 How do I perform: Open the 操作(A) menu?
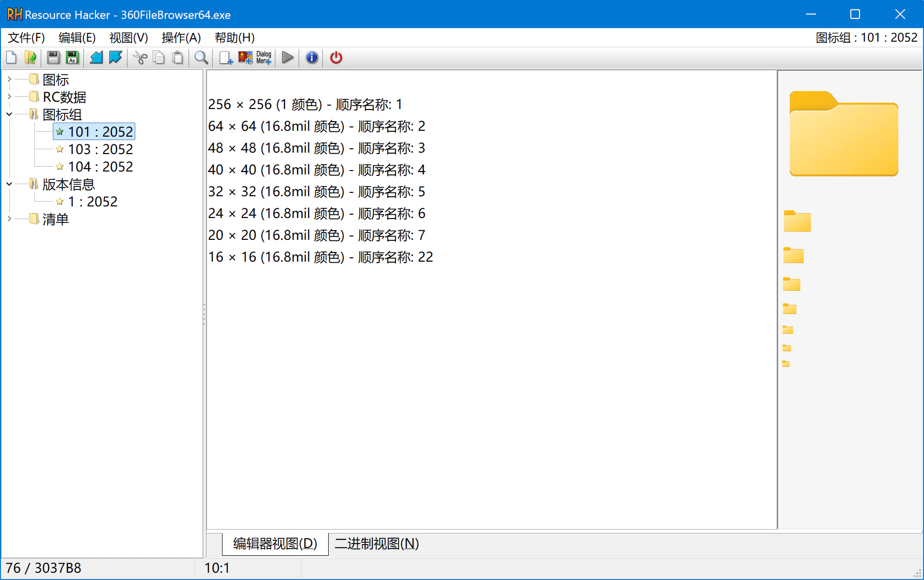181,38
